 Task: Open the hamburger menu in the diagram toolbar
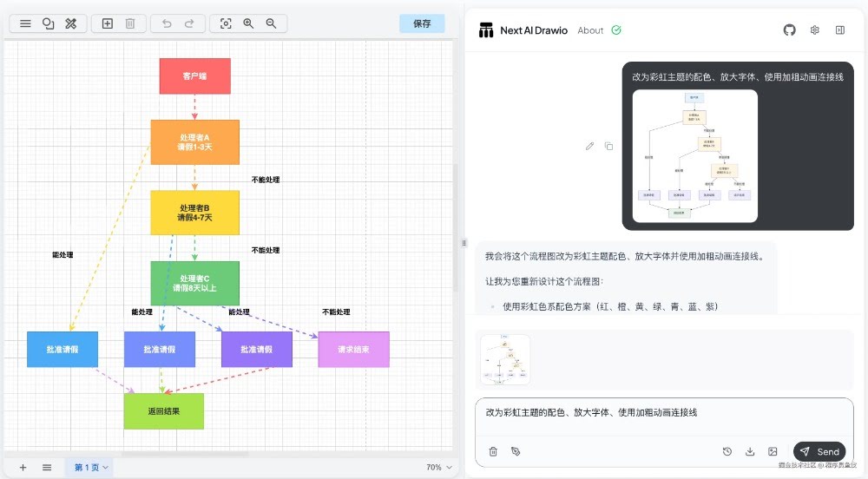25,23
